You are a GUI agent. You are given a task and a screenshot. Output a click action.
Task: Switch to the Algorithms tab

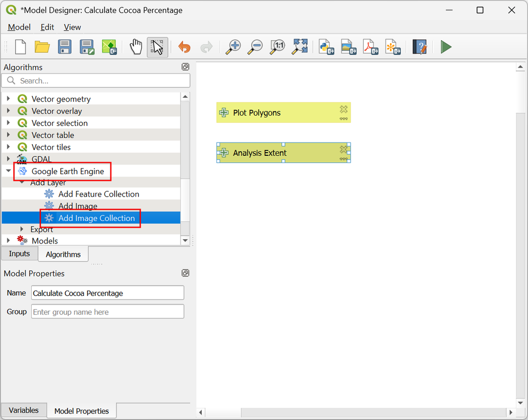(x=63, y=254)
